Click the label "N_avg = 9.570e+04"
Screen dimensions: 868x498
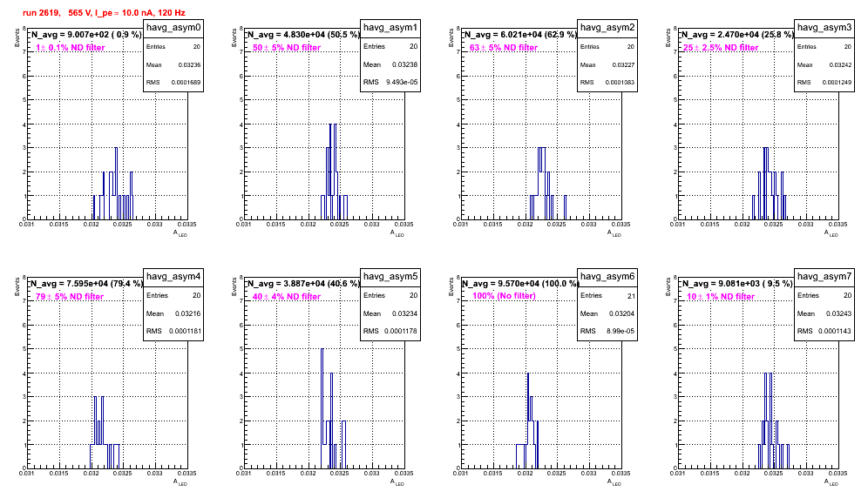click(503, 284)
